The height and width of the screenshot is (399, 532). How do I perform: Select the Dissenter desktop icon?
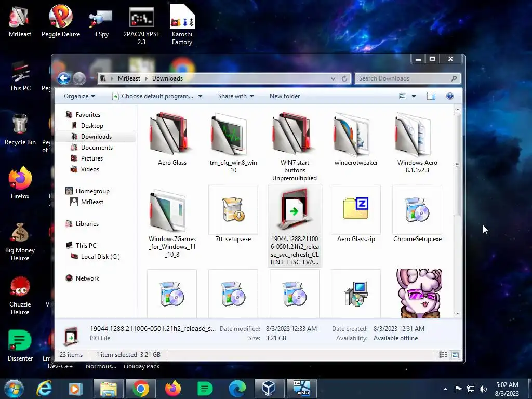(x=20, y=345)
